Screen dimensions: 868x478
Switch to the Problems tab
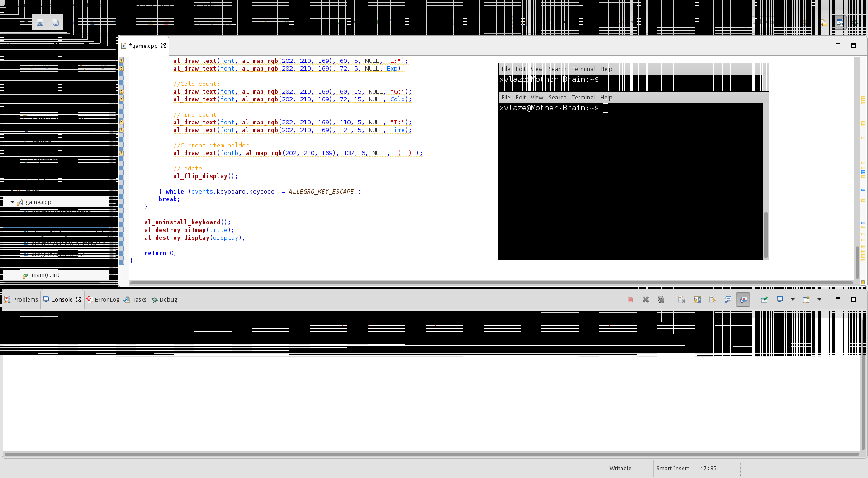(21, 299)
